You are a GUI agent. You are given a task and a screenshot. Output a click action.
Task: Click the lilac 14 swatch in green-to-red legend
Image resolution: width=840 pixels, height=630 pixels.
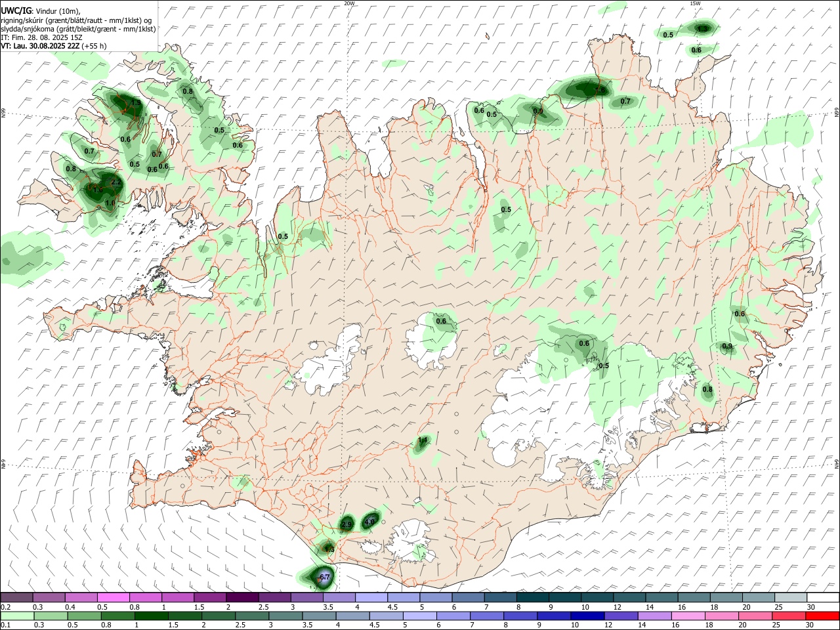654,616
